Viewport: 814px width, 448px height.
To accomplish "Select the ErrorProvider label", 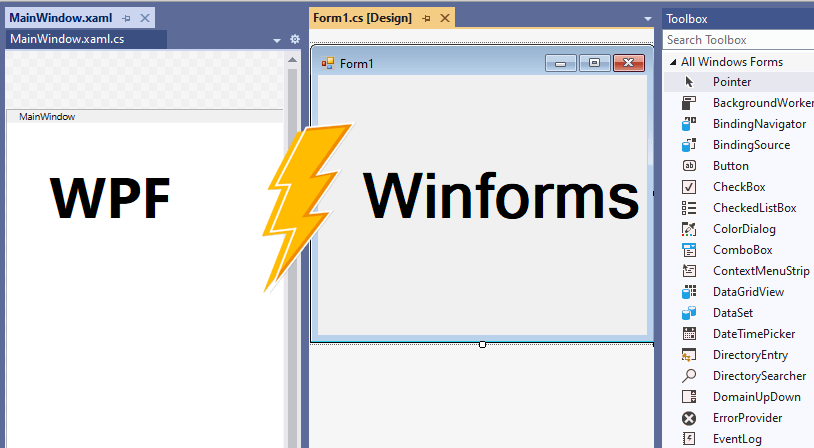I will click(748, 418).
